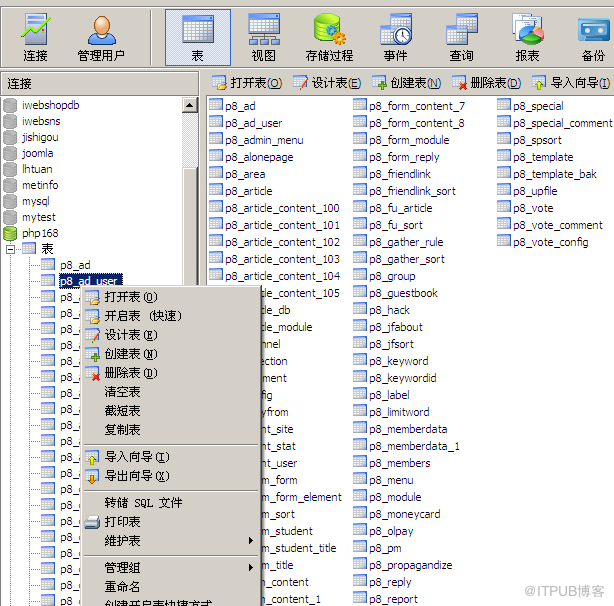Select table p8_special_comment
Screen dimensions: 614x606
(562, 123)
